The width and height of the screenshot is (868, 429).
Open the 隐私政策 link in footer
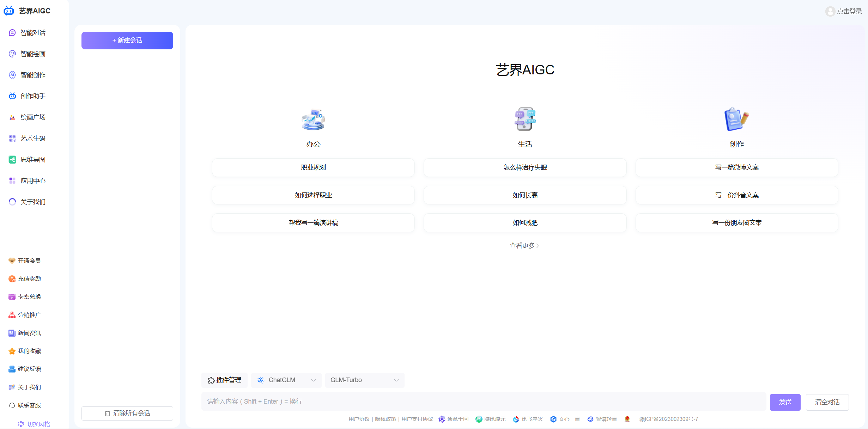385,419
